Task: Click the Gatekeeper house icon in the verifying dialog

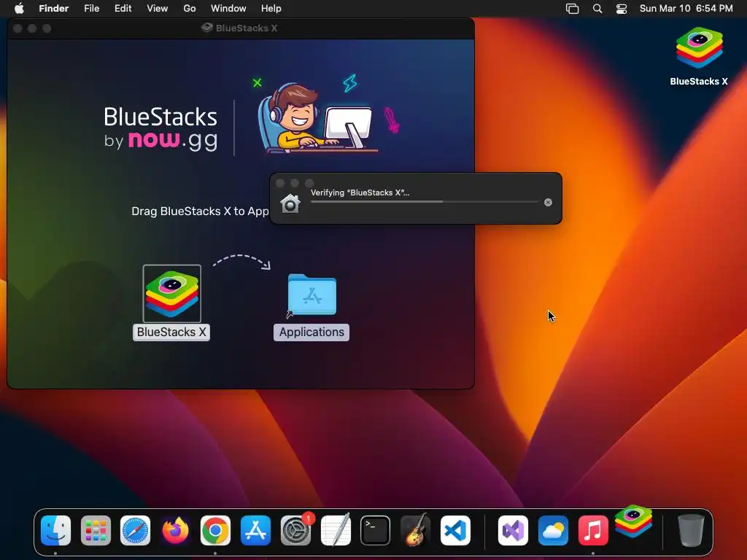Action: point(290,204)
